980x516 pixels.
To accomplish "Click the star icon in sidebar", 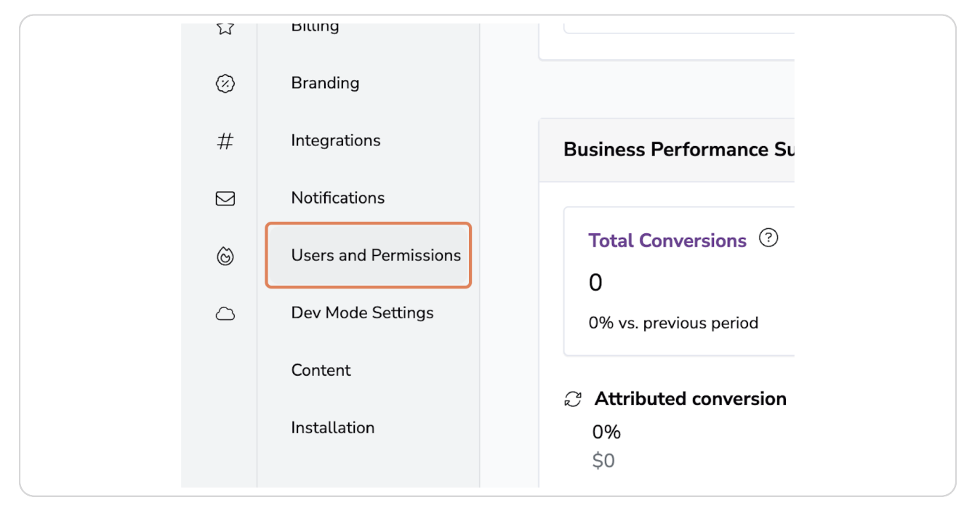I will tap(225, 29).
